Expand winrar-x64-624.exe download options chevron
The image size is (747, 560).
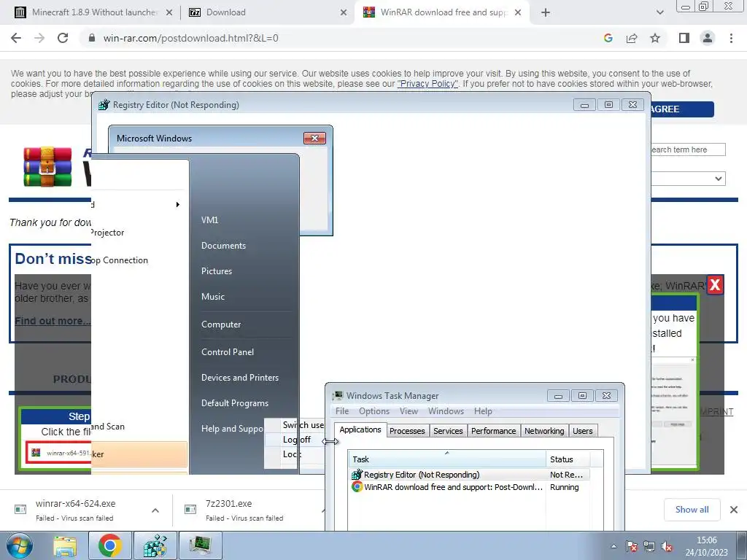[155, 510]
